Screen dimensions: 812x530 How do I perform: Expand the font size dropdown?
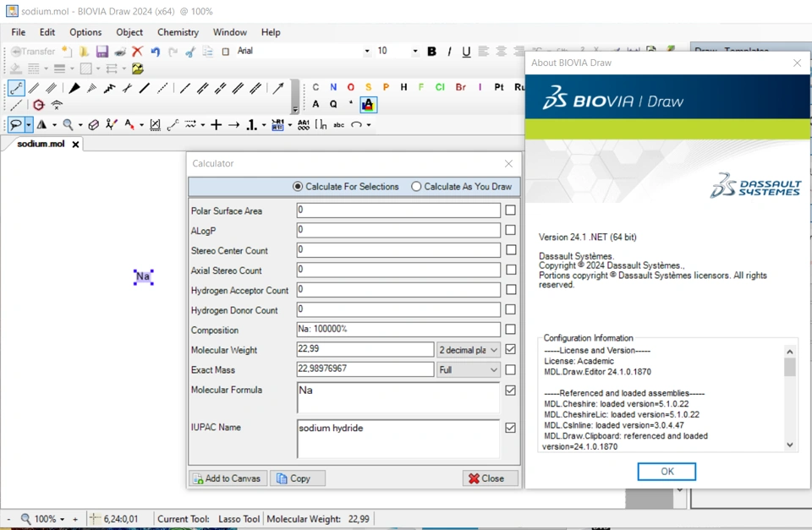414,52
